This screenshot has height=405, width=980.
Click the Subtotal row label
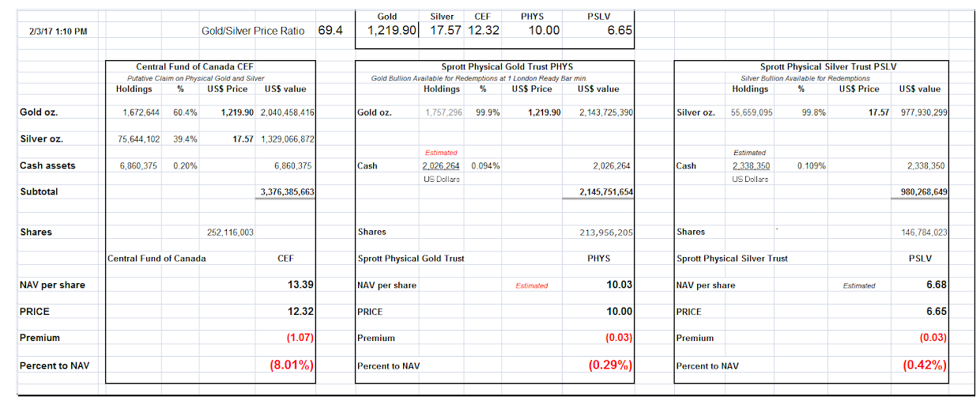coord(39,191)
